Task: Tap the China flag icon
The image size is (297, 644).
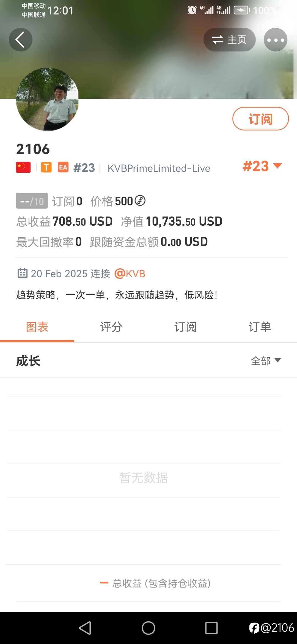Action: click(23, 167)
